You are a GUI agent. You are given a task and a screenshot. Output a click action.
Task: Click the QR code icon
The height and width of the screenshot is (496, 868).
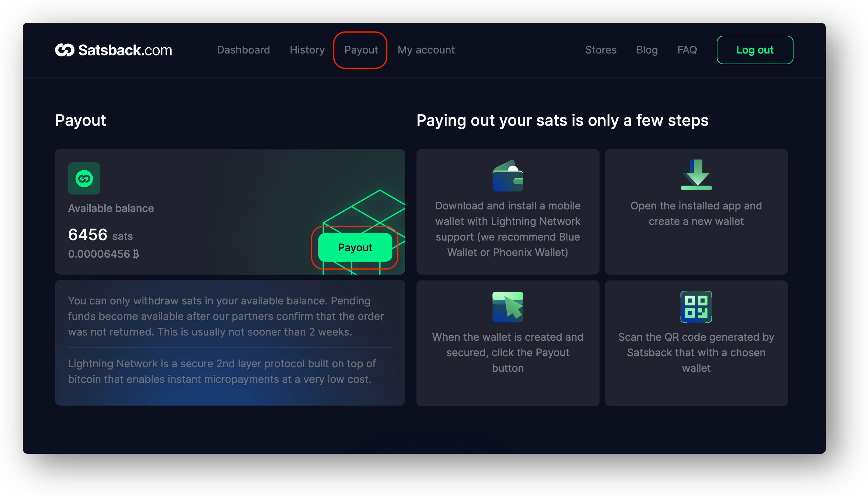pos(696,307)
